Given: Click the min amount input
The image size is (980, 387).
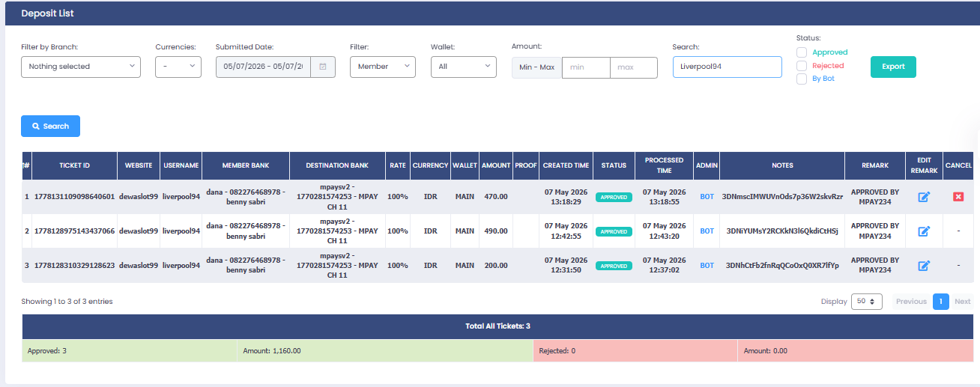Looking at the screenshot, I should [x=586, y=67].
